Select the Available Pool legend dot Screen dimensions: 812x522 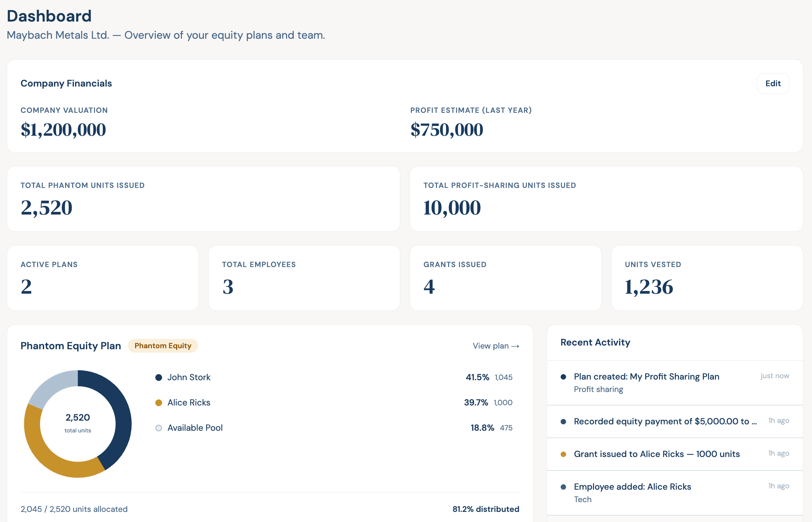pyautogui.click(x=158, y=428)
